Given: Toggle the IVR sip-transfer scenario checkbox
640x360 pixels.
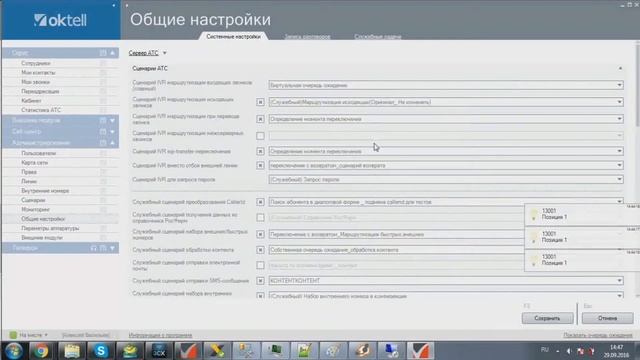Looking at the screenshot, I should click(x=260, y=151).
